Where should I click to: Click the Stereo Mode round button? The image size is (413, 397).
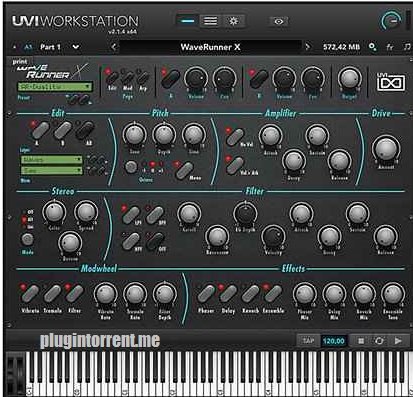pos(27,239)
